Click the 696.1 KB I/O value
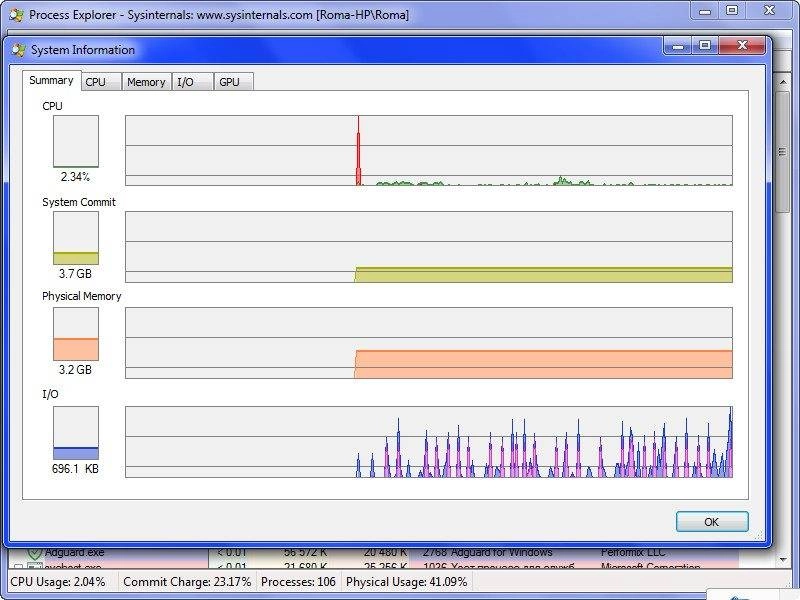 [75, 469]
